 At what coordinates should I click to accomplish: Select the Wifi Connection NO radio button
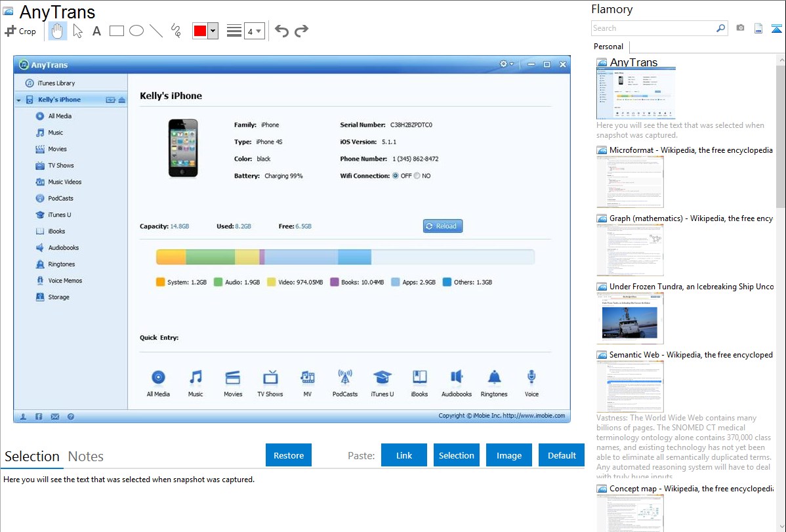pos(417,176)
